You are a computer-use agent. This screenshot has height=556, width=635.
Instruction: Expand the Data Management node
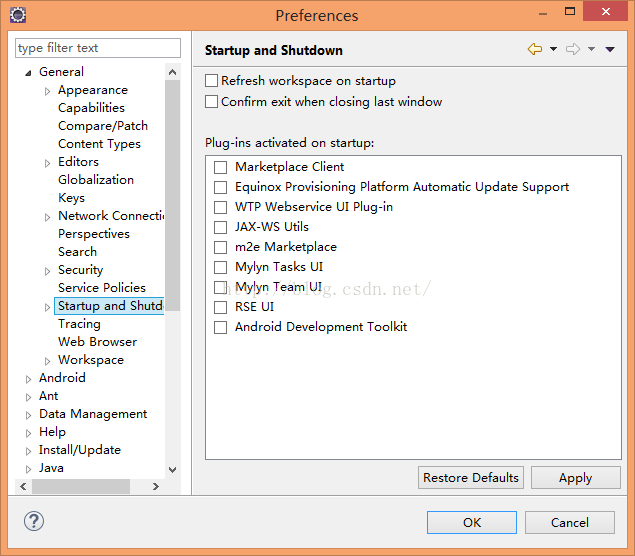point(28,415)
